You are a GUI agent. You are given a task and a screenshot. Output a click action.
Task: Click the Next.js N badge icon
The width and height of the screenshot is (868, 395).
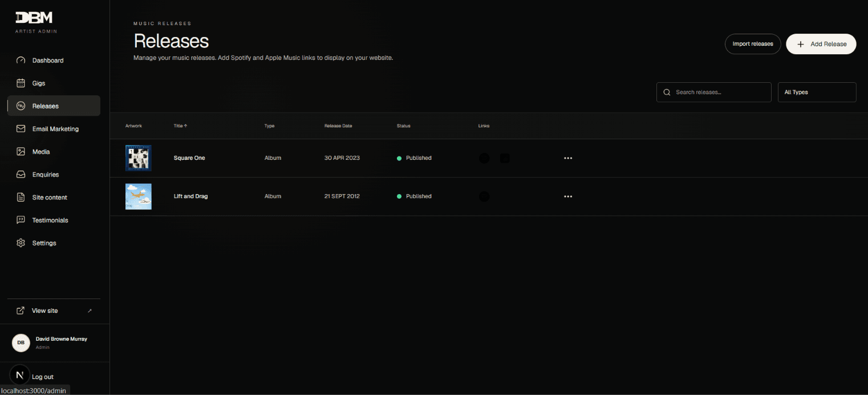[x=20, y=375]
